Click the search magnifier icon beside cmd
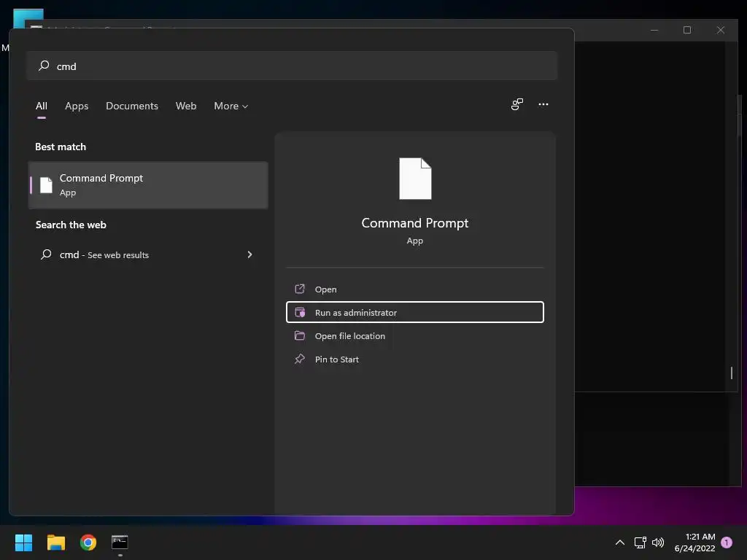This screenshot has height=560, width=747. [x=44, y=66]
